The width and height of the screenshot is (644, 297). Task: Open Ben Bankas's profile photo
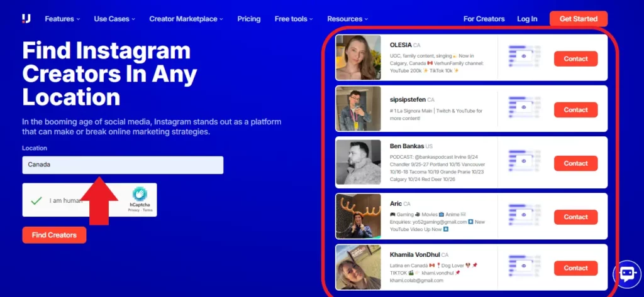tap(358, 162)
